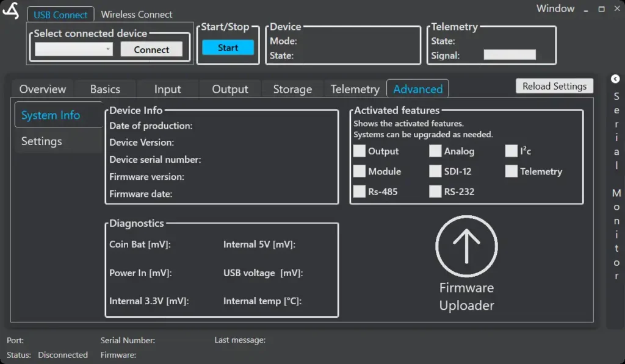625x364 pixels.
Task: Enable the Output feature checkbox
Action: pos(359,151)
